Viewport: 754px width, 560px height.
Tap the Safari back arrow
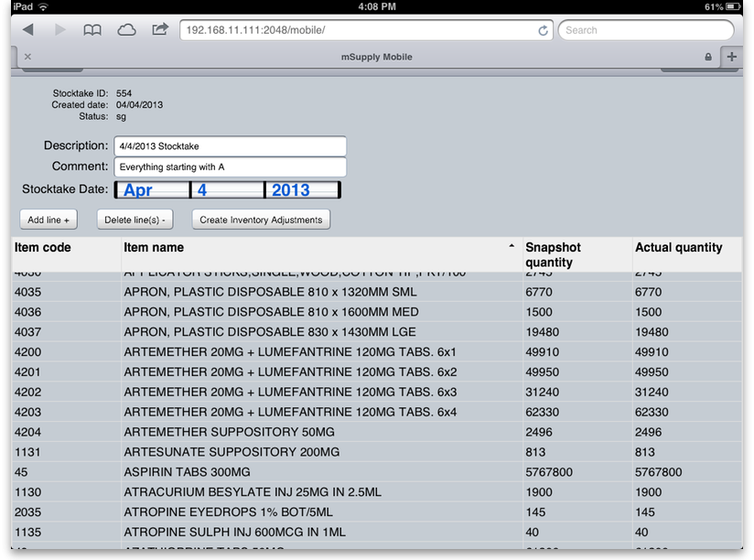[x=28, y=30]
